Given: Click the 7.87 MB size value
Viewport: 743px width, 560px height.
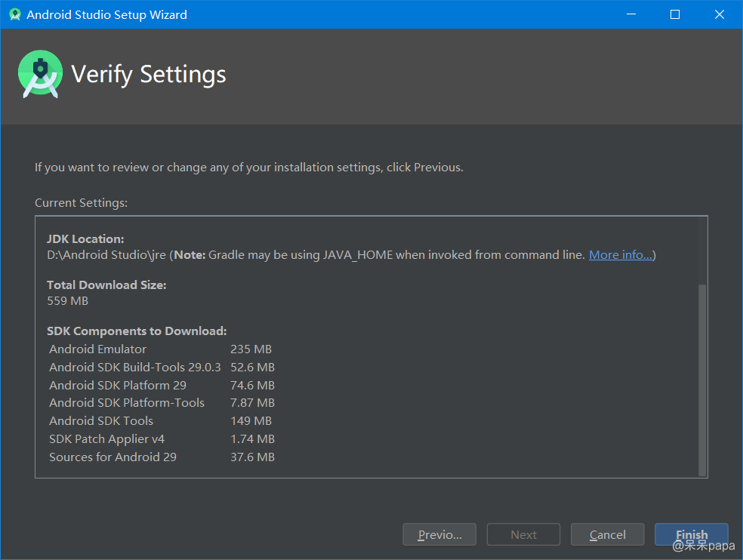Looking at the screenshot, I should coord(252,403).
